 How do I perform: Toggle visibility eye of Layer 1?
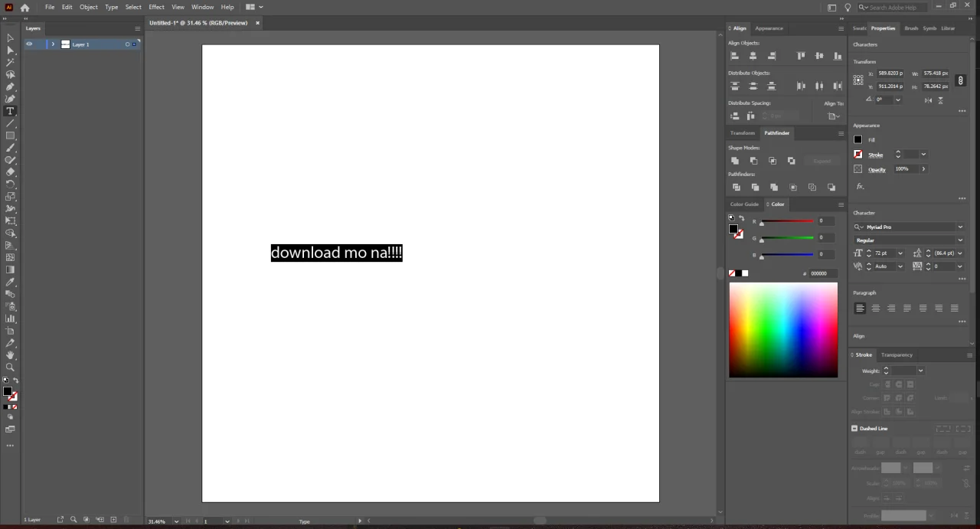pyautogui.click(x=29, y=44)
